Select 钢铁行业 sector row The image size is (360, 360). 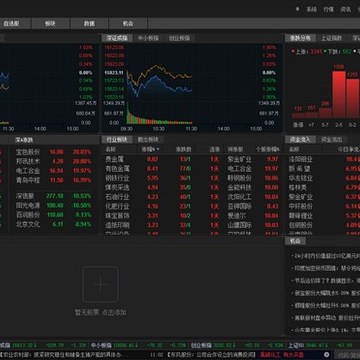pyautogui.click(x=192, y=178)
